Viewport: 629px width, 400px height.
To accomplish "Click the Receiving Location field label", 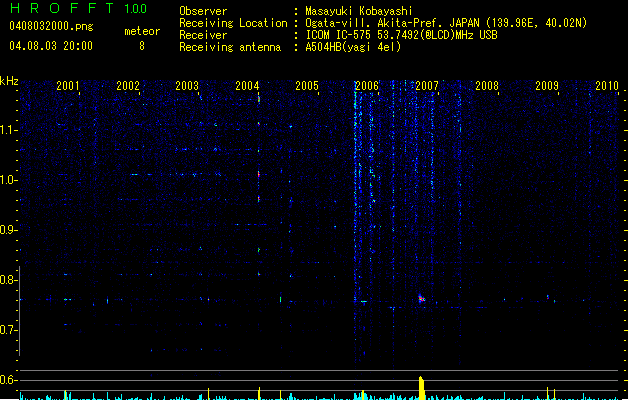I will [x=233, y=23].
